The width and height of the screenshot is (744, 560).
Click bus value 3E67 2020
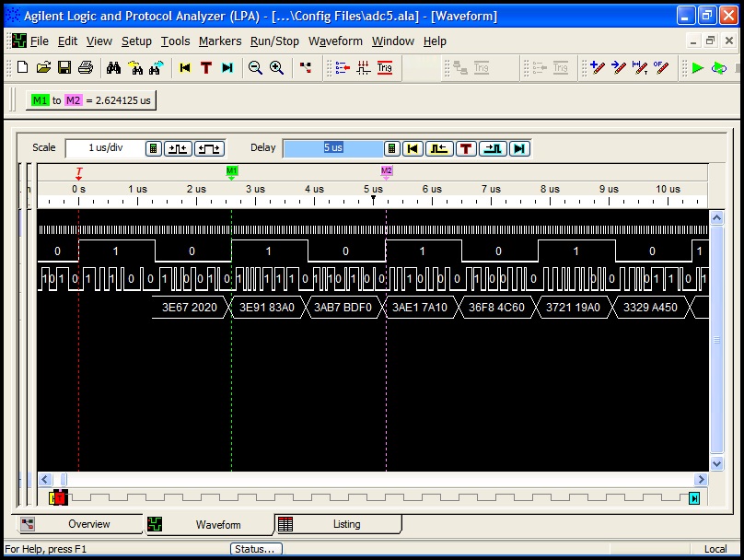190,307
